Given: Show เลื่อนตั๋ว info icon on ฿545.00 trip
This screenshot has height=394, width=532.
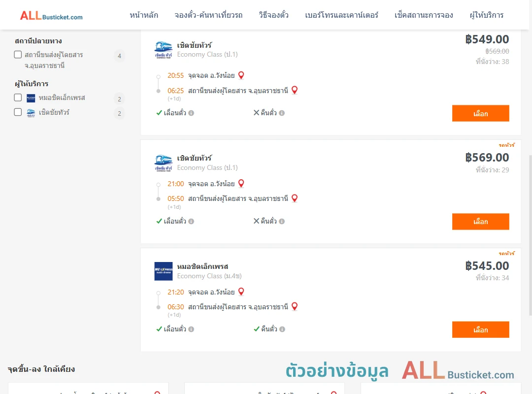Looking at the screenshot, I should pos(191,329).
